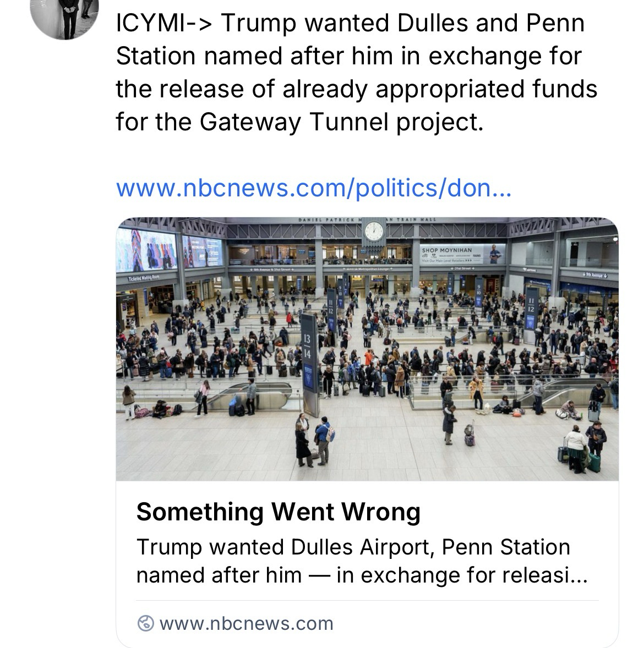Click the track 13 14 sign pillar

pos(308,363)
